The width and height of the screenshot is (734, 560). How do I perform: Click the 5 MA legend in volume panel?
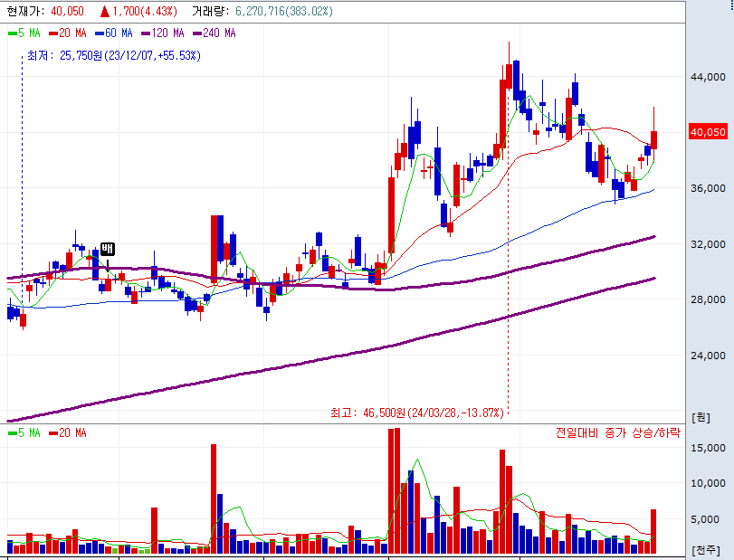[x=24, y=433]
